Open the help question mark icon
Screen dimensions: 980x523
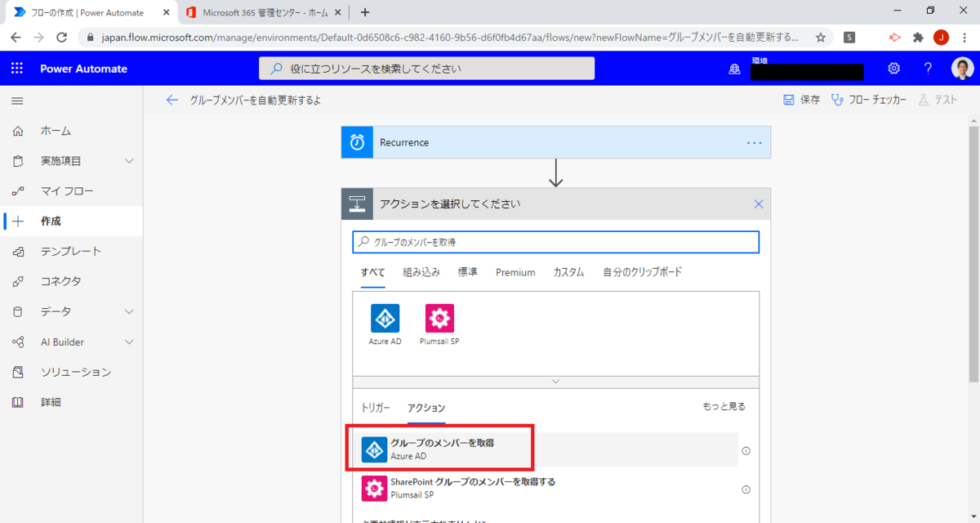pos(928,69)
